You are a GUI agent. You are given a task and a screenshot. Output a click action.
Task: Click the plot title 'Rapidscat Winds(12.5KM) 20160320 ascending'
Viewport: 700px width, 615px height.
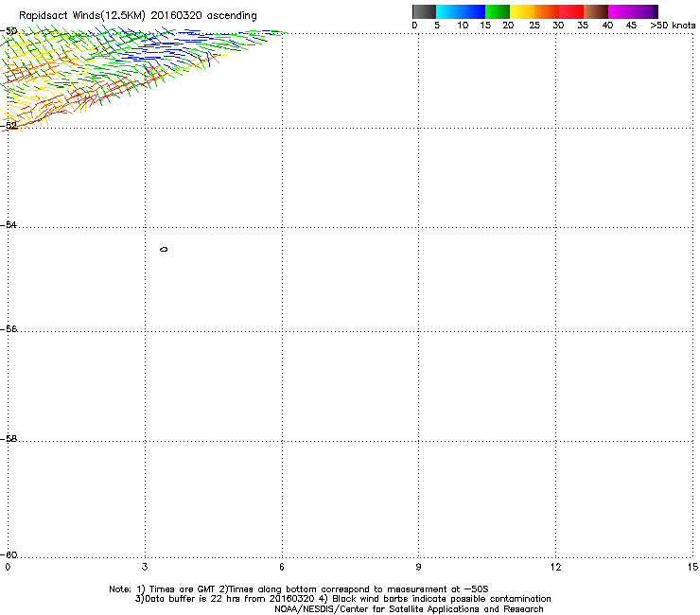coord(138,16)
